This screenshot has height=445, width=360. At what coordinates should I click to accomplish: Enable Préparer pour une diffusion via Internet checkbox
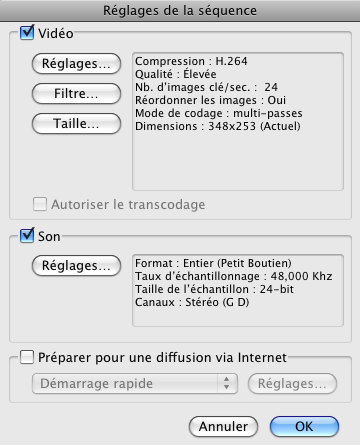pyautogui.click(x=27, y=357)
